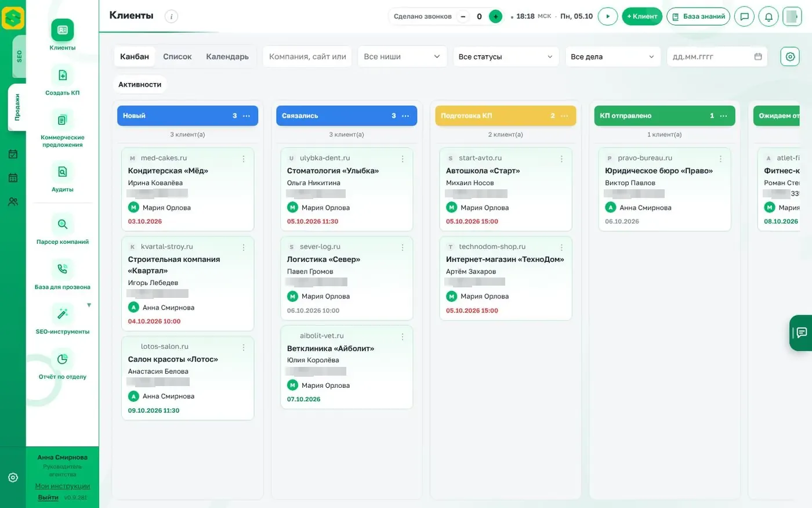The width and height of the screenshot is (812, 508).
Task: Open the floating chat widget on right edge
Action: [x=801, y=333]
